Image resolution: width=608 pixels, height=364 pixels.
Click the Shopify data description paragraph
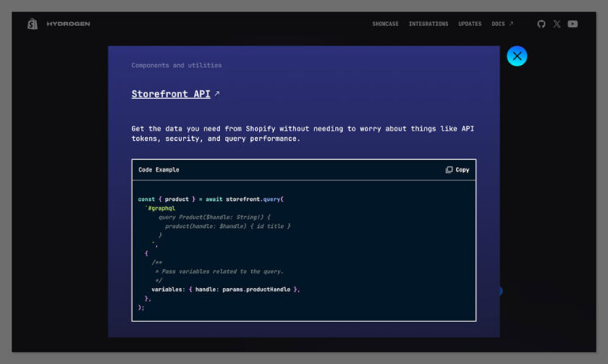tap(302, 133)
